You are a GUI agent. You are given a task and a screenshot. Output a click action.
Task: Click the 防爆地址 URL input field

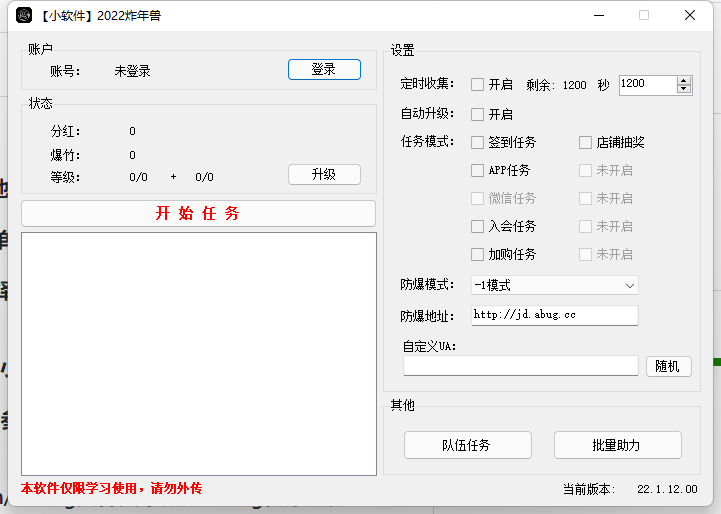554,316
